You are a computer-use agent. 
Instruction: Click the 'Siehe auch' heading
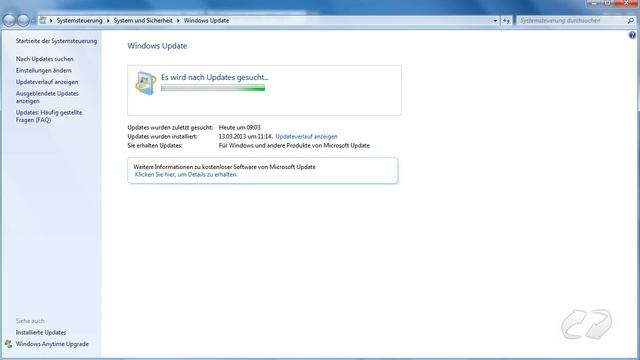tap(30, 321)
